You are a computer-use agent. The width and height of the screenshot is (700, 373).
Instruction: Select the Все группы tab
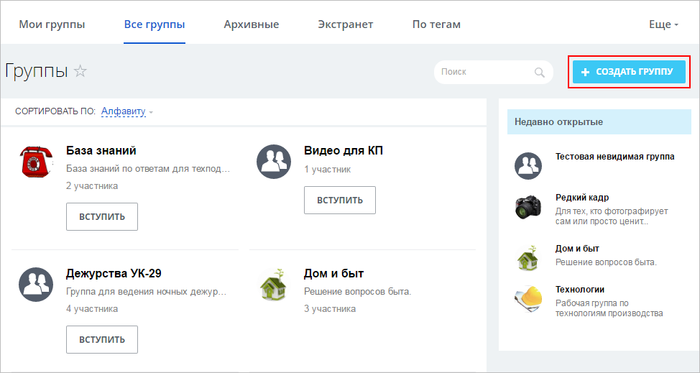[x=154, y=24]
